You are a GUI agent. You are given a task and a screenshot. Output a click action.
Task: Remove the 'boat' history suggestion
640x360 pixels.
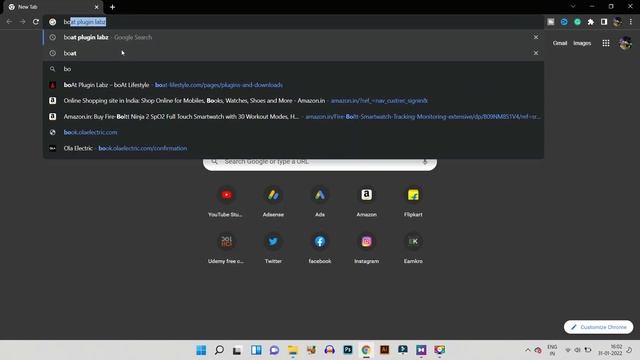(536, 53)
